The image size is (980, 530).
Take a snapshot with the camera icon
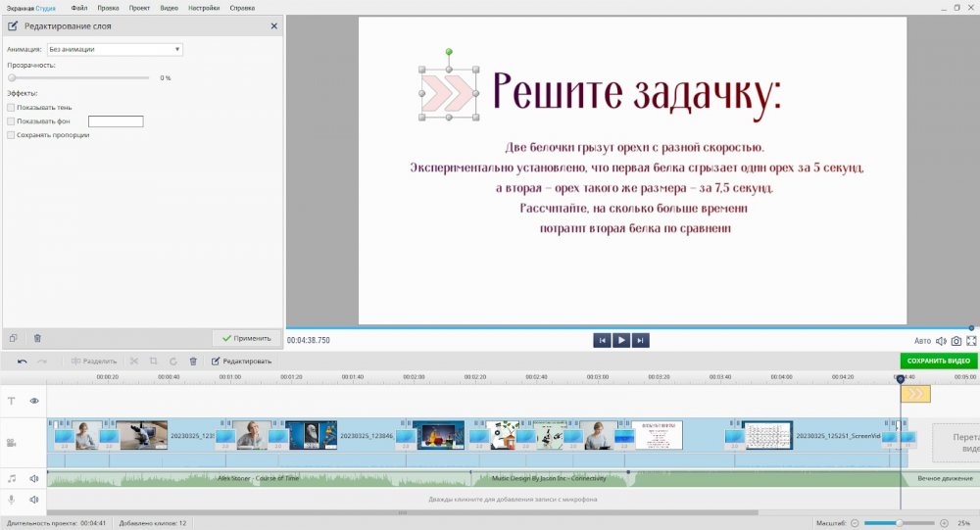pyautogui.click(x=956, y=341)
